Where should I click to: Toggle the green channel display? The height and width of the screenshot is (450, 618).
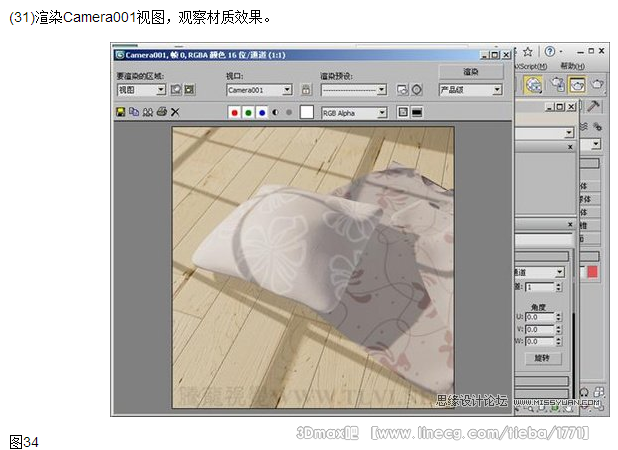click(248, 113)
